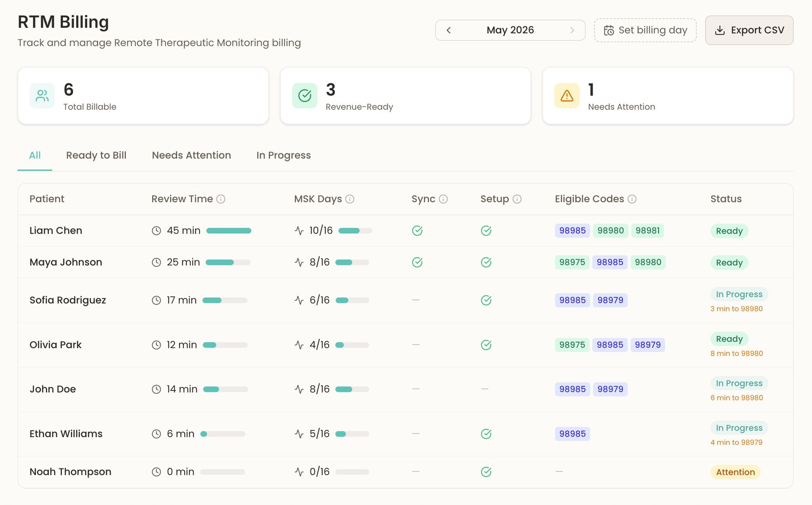This screenshot has width=812, height=505.
Task: Switch to Ready to Bill tab
Action: coord(96,155)
